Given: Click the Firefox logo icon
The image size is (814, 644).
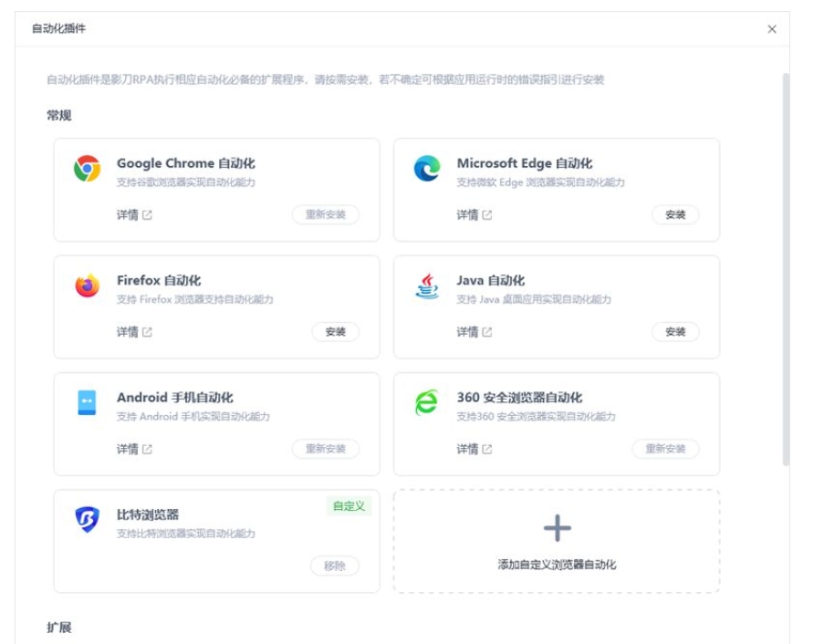Looking at the screenshot, I should click(x=87, y=286).
